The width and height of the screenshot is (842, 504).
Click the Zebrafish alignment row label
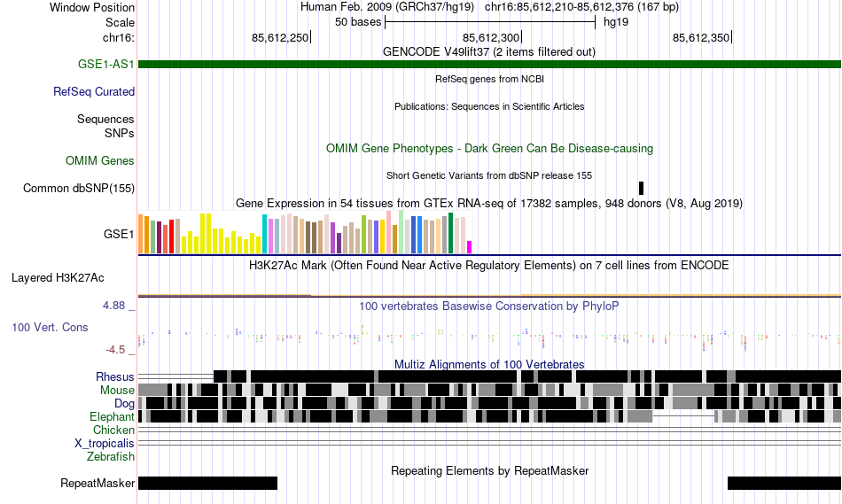111,457
